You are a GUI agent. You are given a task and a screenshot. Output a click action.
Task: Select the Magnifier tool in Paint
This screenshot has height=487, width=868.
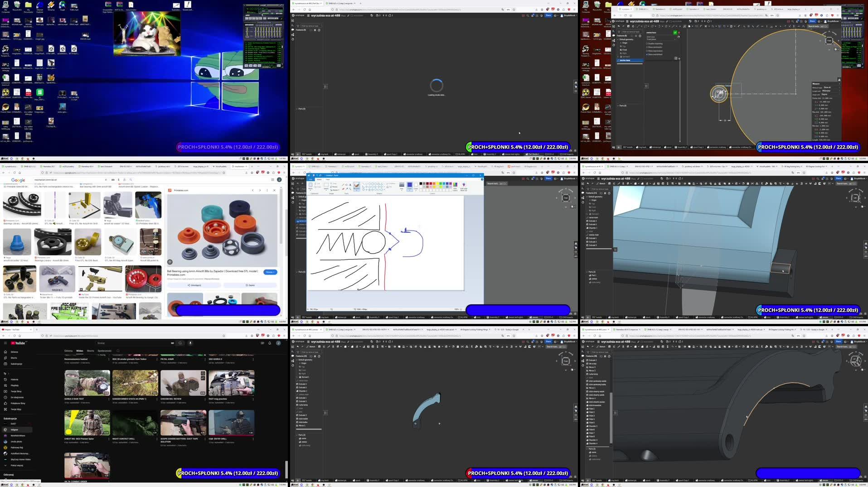coord(350,189)
